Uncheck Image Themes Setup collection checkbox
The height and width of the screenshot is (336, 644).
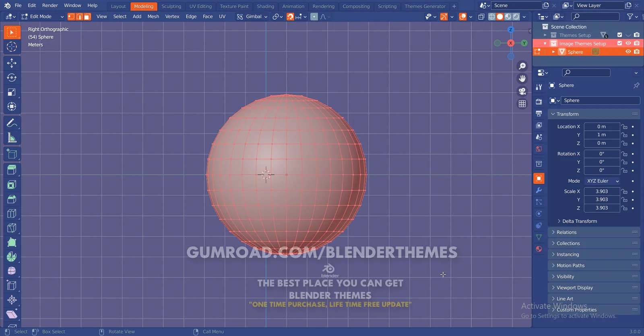pyautogui.click(x=619, y=43)
